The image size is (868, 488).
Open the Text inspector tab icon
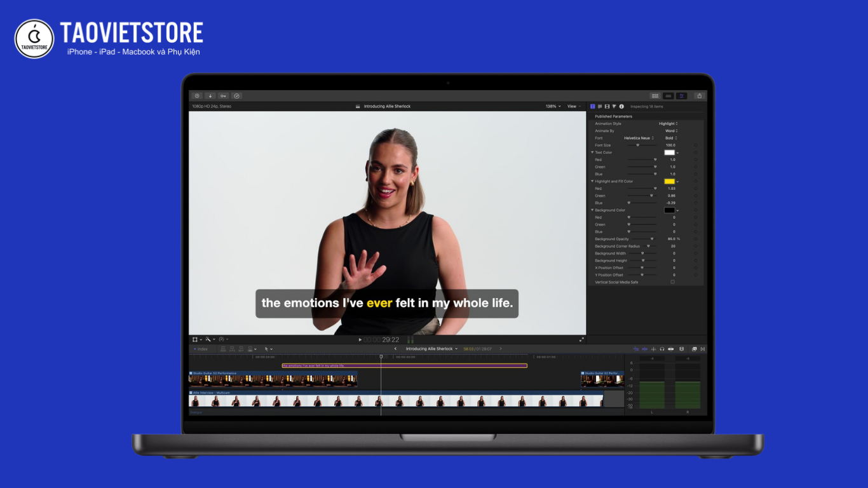(600, 106)
